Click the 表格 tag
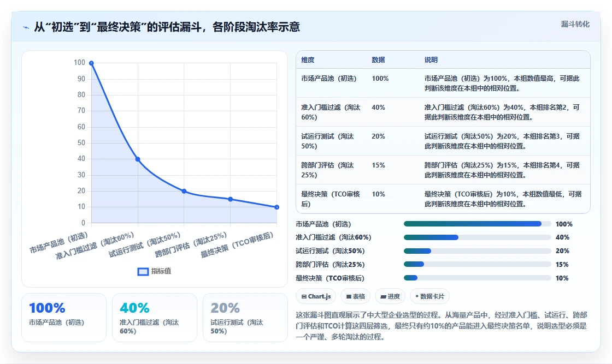This screenshot has height=364, width=612. click(x=355, y=296)
